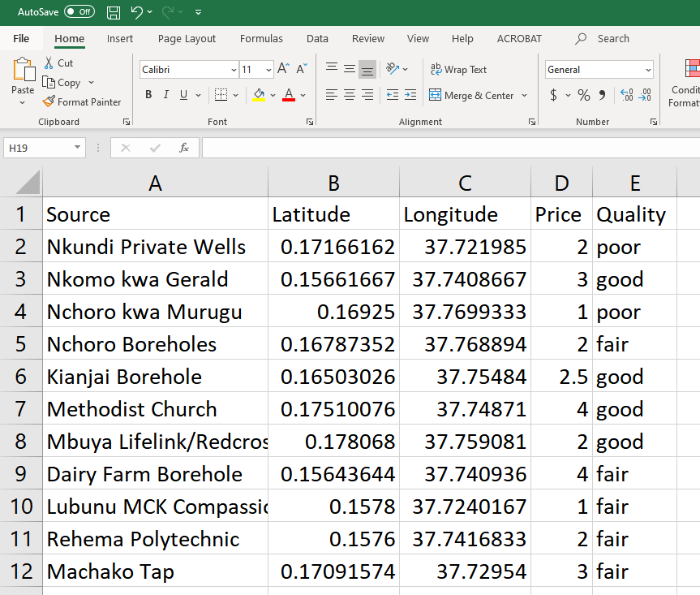Screen dimensions: 700x595
Task: Click the Insert Function fx icon
Action: [x=184, y=148]
